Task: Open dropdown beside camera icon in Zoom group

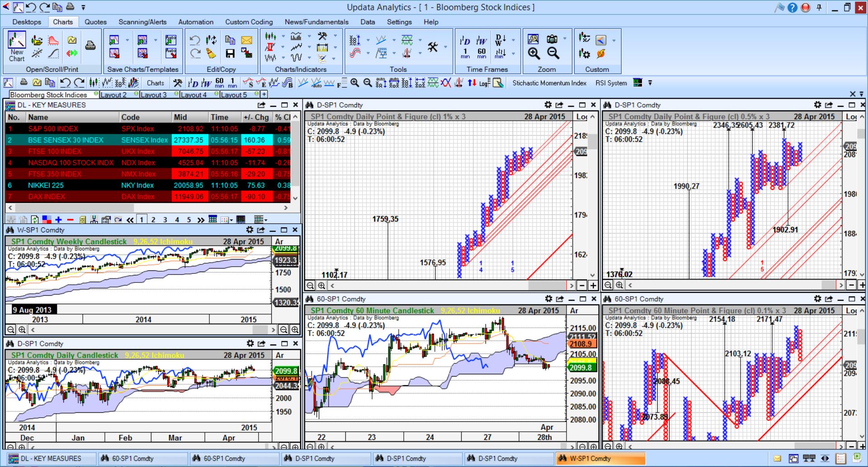Action: (x=565, y=39)
